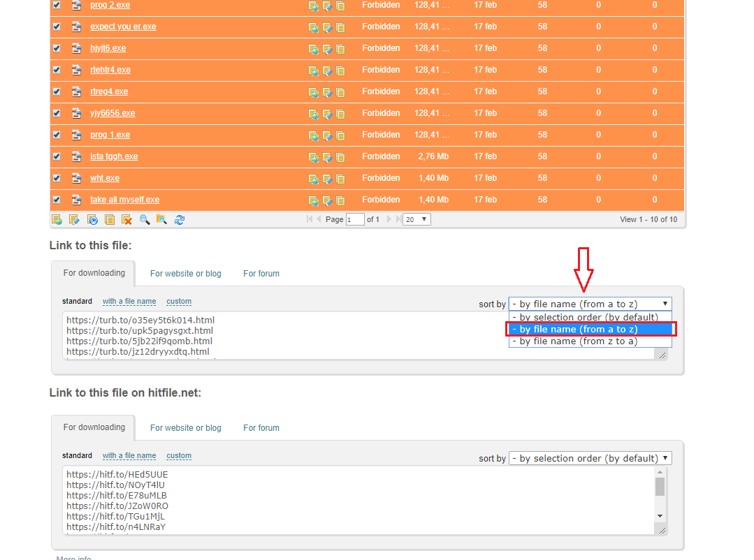This screenshot has width=754, height=560.
Task: Go to the last page arrow in the pager
Action: 398,219
